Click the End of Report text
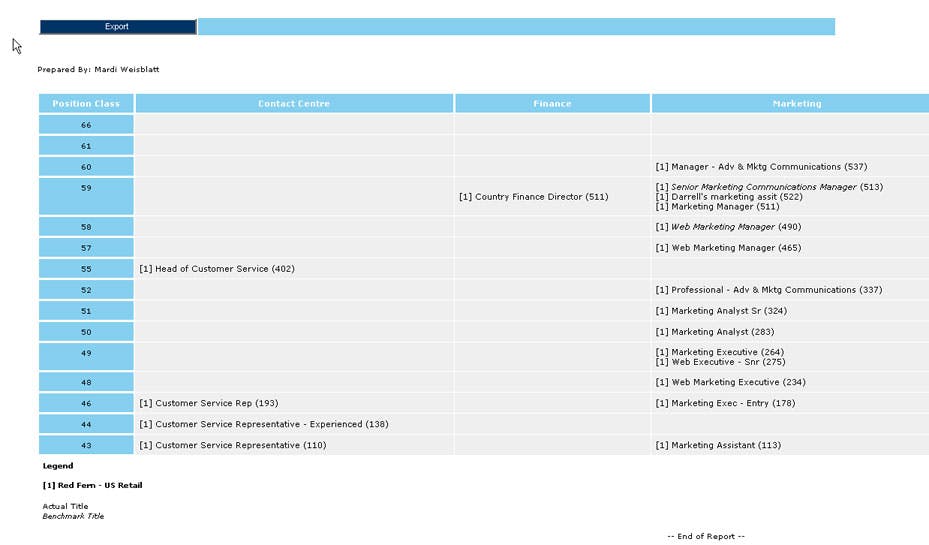Screen dimensions: 929x545 [706, 537]
